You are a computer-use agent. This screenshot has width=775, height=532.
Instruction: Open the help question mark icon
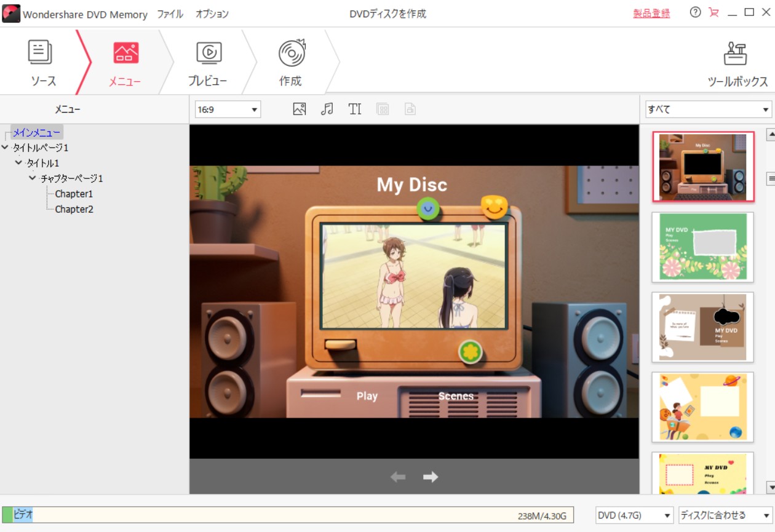[695, 12]
